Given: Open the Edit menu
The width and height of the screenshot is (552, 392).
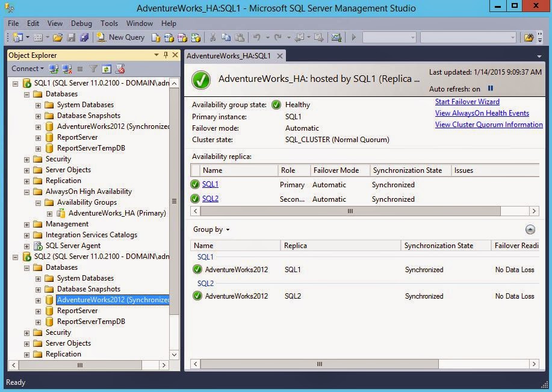Looking at the screenshot, I should pos(33,23).
